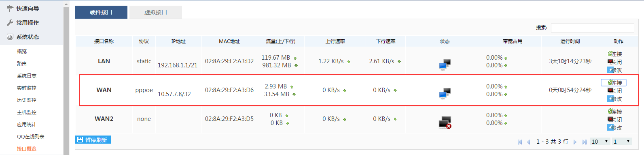Click the 搜索 input field
Image resolution: width=644 pixels, height=155 pixels.
(592, 28)
